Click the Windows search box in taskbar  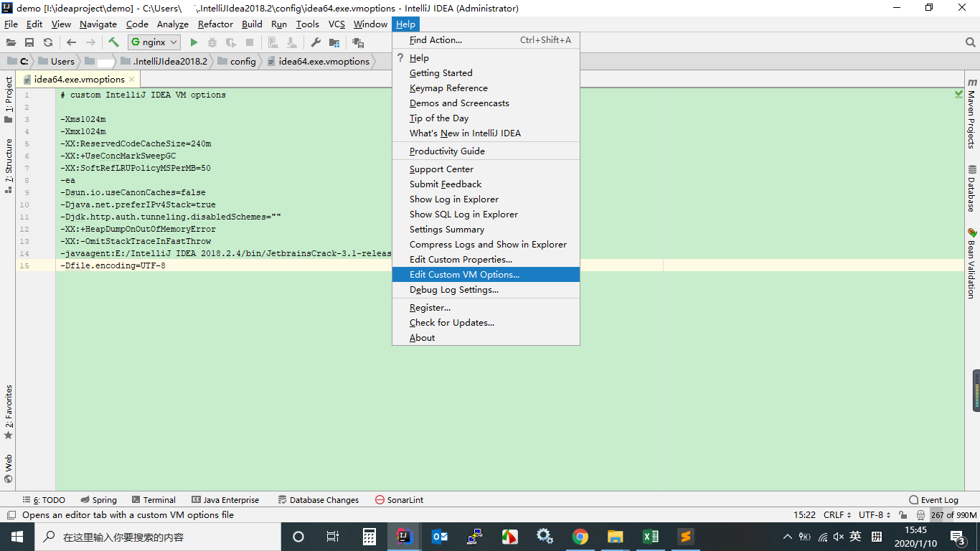coord(156,537)
